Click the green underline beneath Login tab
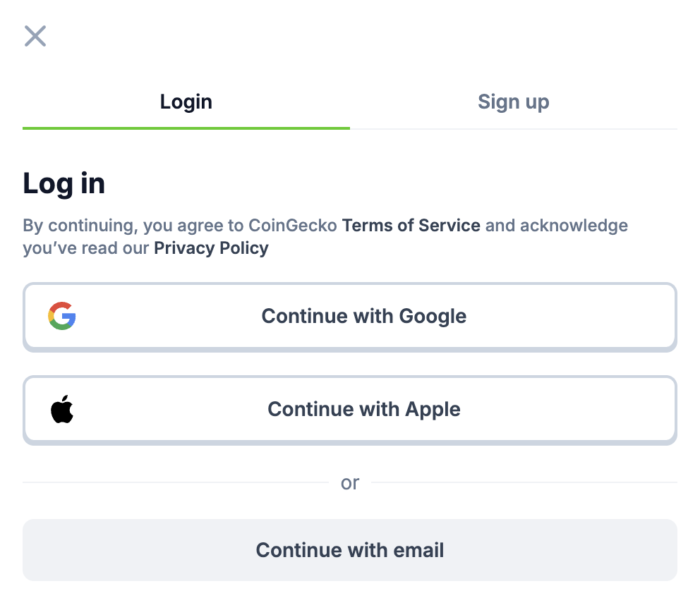The width and height of the screenshot is (700, 598). tap(186, 128)
